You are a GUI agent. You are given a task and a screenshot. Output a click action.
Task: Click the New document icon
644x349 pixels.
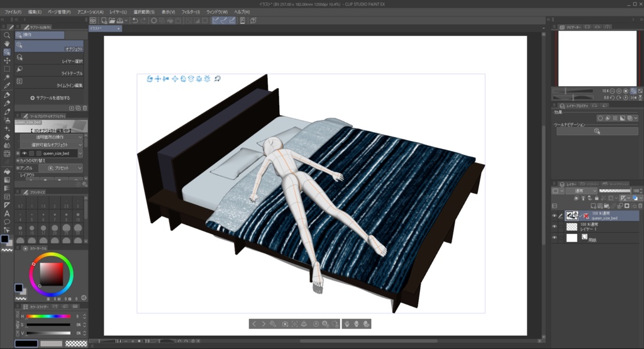coord(104,21)
